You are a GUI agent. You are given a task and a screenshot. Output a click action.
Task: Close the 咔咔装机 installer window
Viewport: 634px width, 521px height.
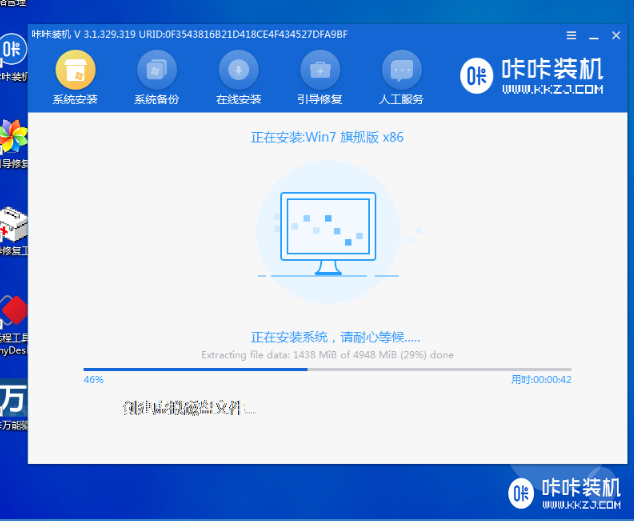pos(616,36)
